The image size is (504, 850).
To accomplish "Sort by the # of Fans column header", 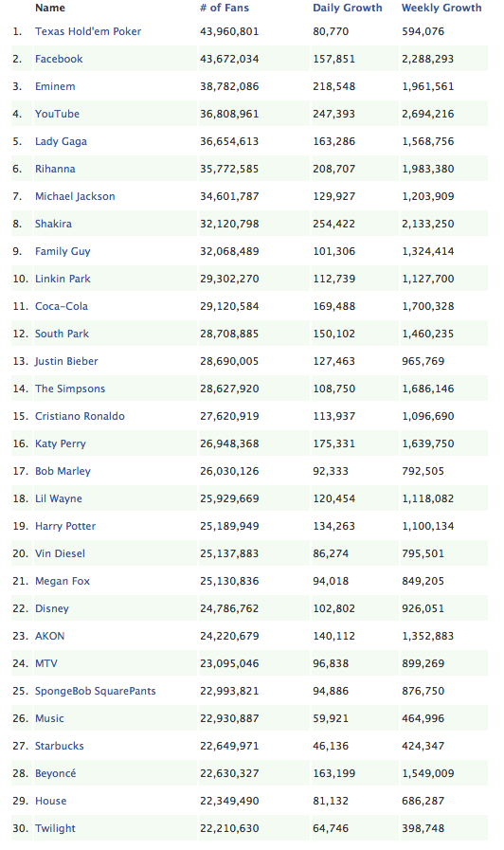I will click(225, 8).
